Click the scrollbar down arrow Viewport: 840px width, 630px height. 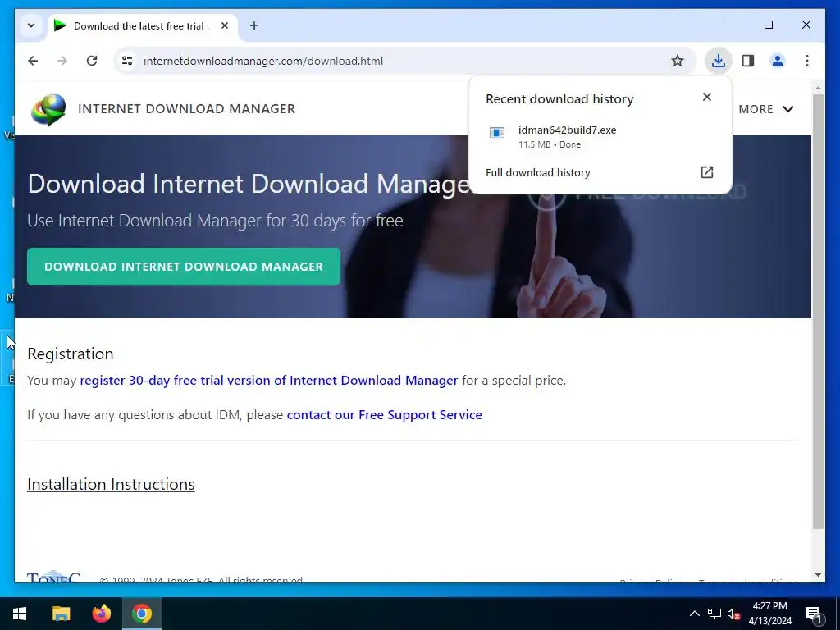pyautogui.click(x=818, y=575)
